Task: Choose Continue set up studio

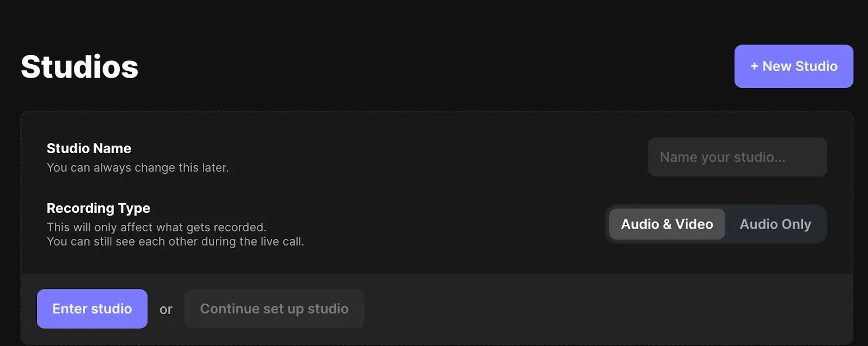Action: (x=274, y=309)
